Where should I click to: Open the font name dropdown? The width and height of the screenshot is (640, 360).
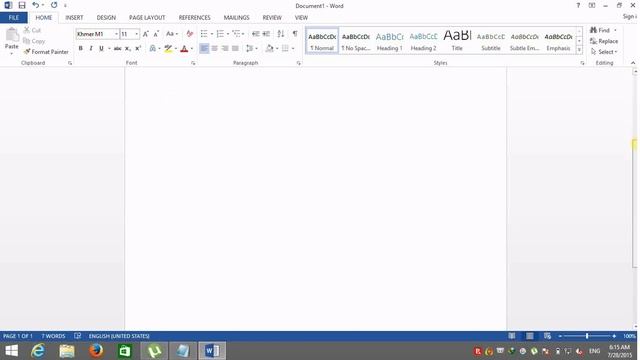point(116,34)
